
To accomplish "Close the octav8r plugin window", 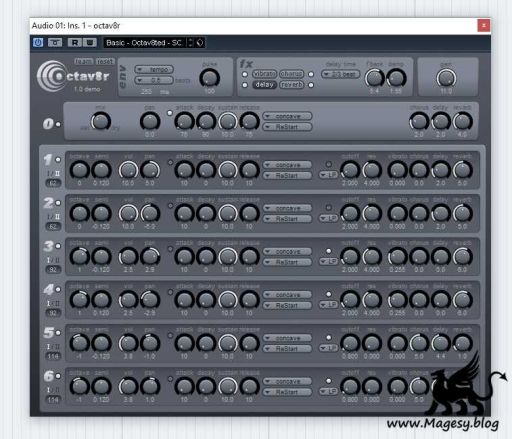I will coord(484,25).
